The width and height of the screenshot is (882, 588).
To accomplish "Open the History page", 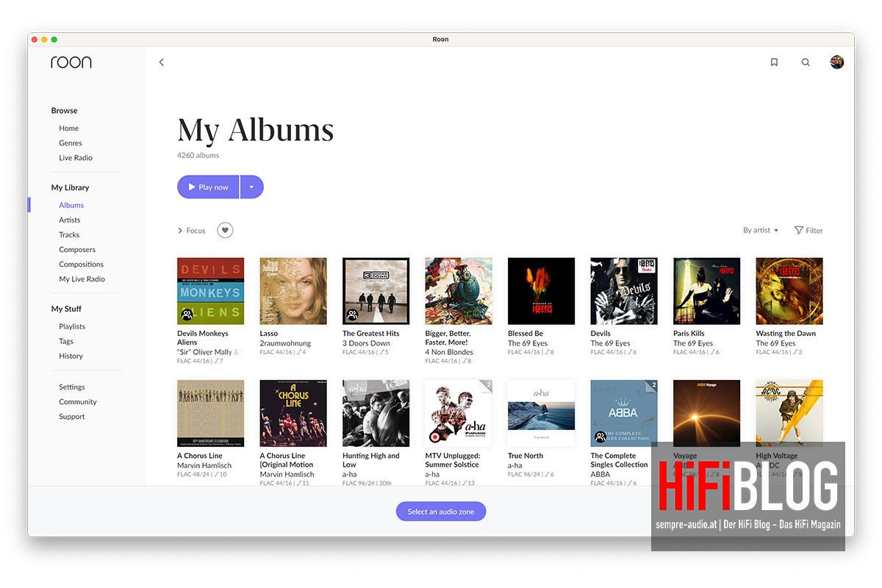I will [71, 355].
